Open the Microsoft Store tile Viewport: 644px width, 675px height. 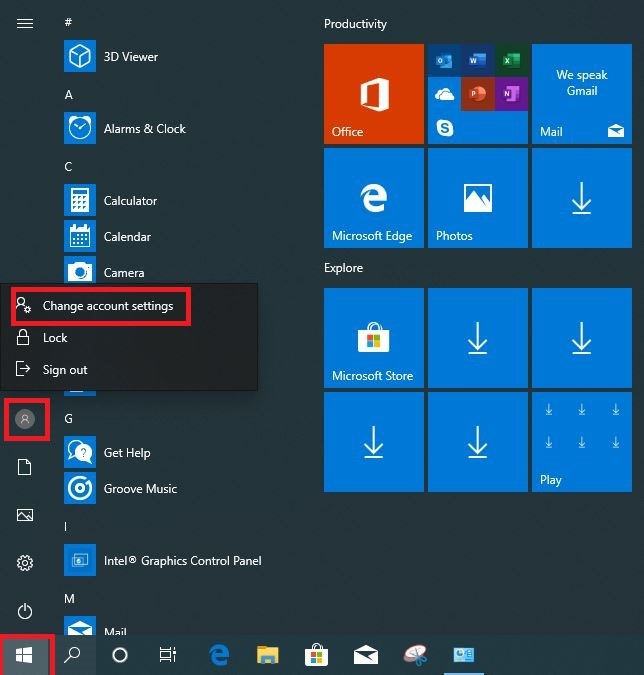click(x=373, y=336)
